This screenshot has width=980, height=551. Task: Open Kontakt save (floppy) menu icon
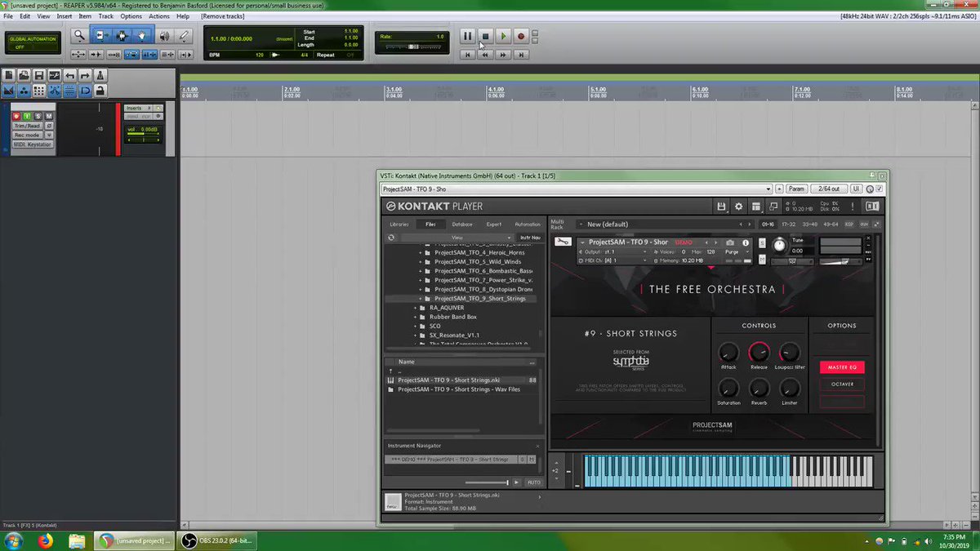(721, 207)
